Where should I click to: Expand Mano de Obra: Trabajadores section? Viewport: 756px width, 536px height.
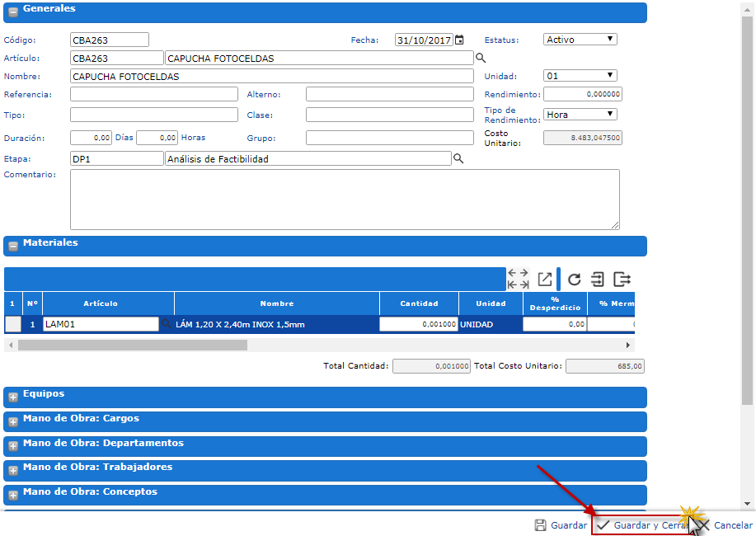pos(13,471)
